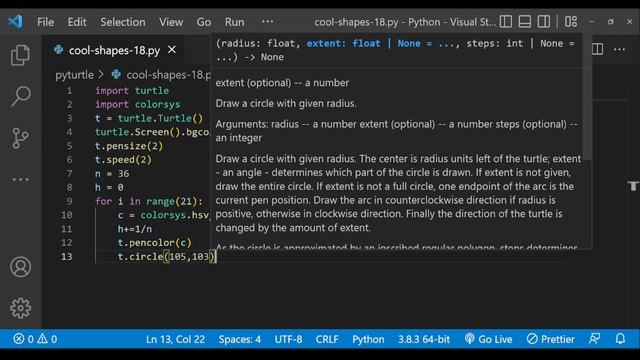
Task: Toggle the secondary side bar layout icon
Action: [x=544, y=21]
